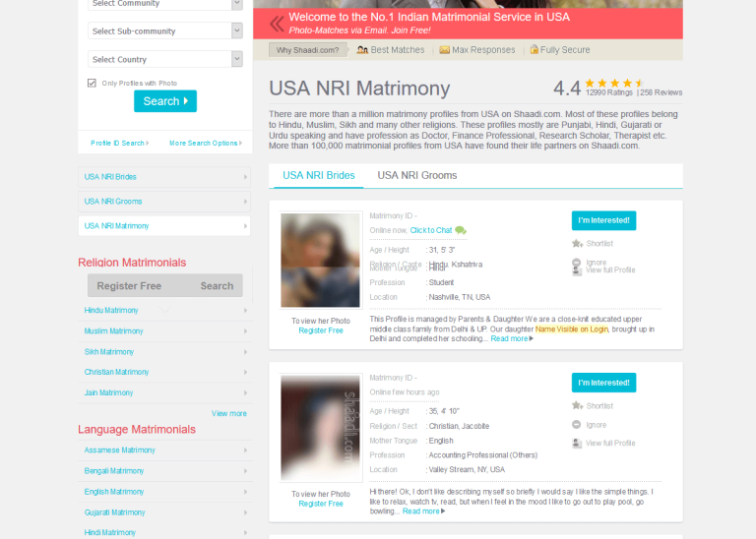756x539 pixels.
Task: Click Read more on Nashville profile description
Action: (512, 338)
